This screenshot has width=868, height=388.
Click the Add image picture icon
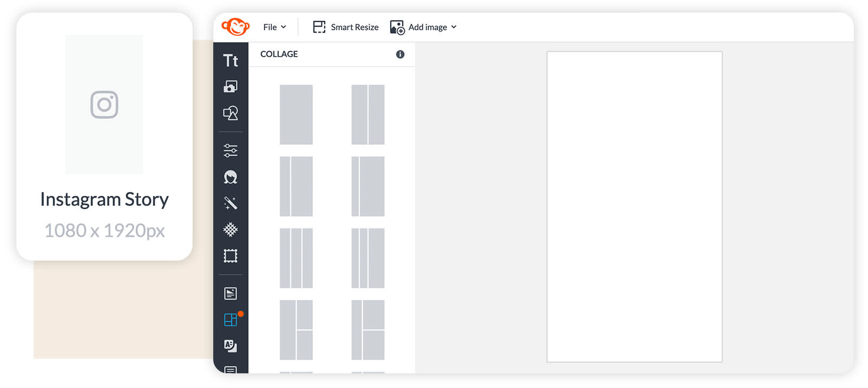pos(397,27)
